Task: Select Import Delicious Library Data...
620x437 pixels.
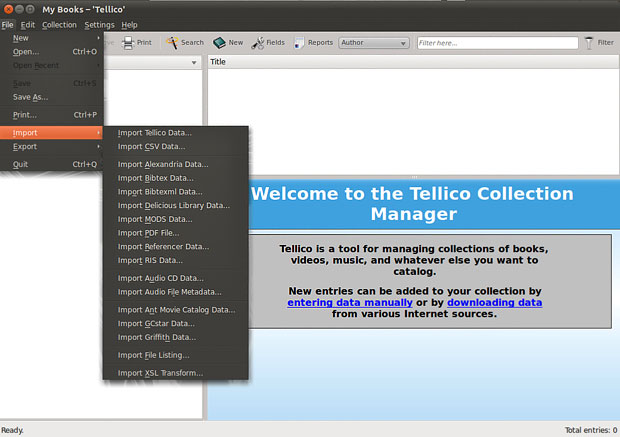Action: point(176,206)
